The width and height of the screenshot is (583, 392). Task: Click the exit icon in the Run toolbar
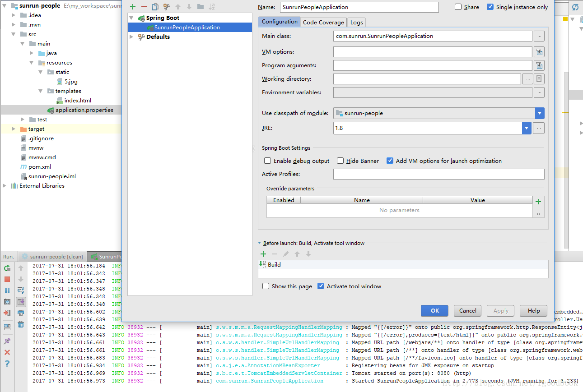click(x=7, y=313)
